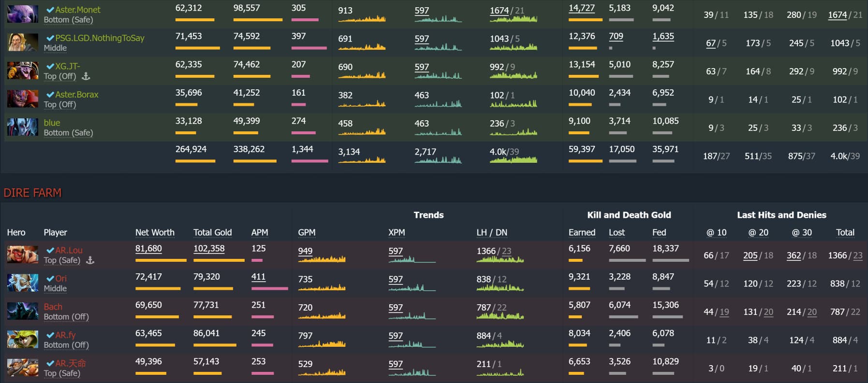Click Bach's hero portrait
The height and width of the screenshot is (383, 868).
coord(22,311)
